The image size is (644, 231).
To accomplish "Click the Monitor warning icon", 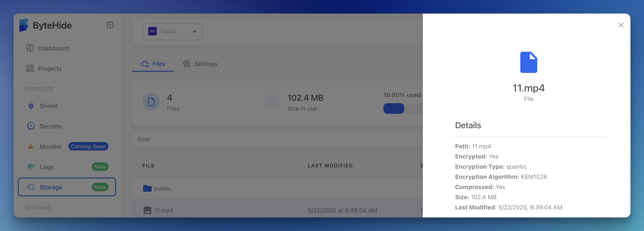I will click(31, 146).
